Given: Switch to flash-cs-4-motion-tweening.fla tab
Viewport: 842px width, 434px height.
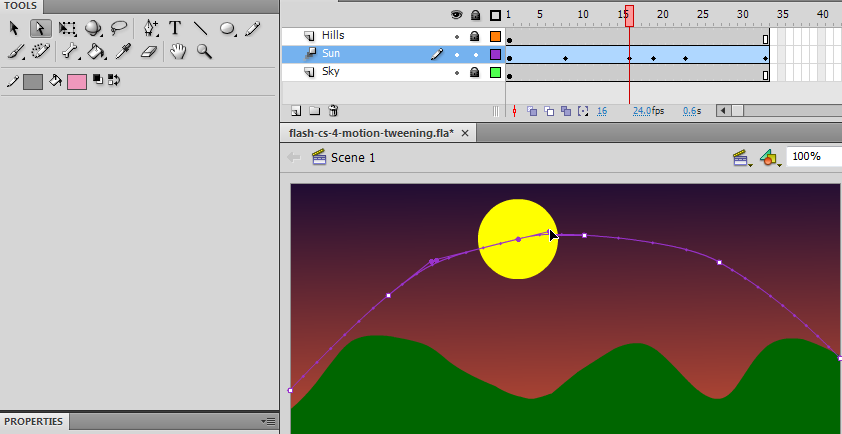Looking at the screenshot, I should [371, 133].
